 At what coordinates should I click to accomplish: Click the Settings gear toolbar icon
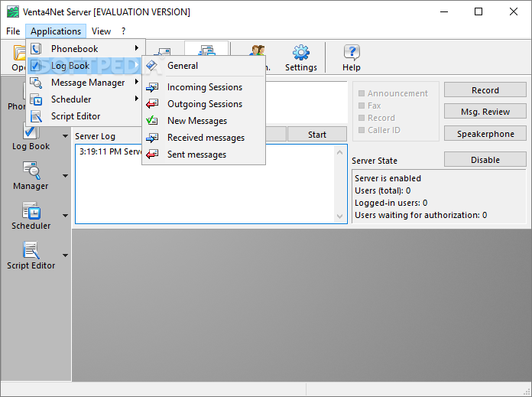coord(301,52)
